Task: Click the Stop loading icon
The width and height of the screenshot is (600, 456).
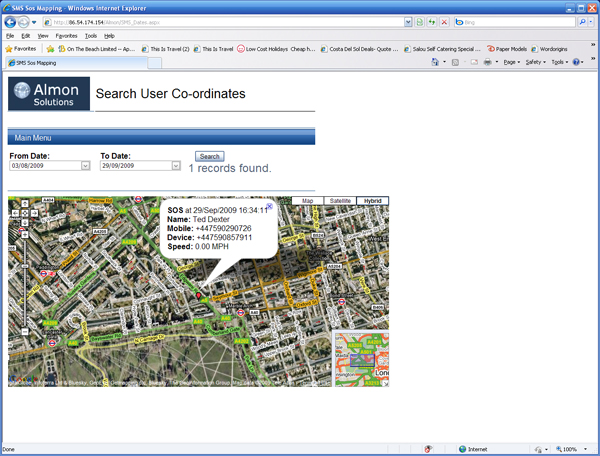Action: click(444, 21)
